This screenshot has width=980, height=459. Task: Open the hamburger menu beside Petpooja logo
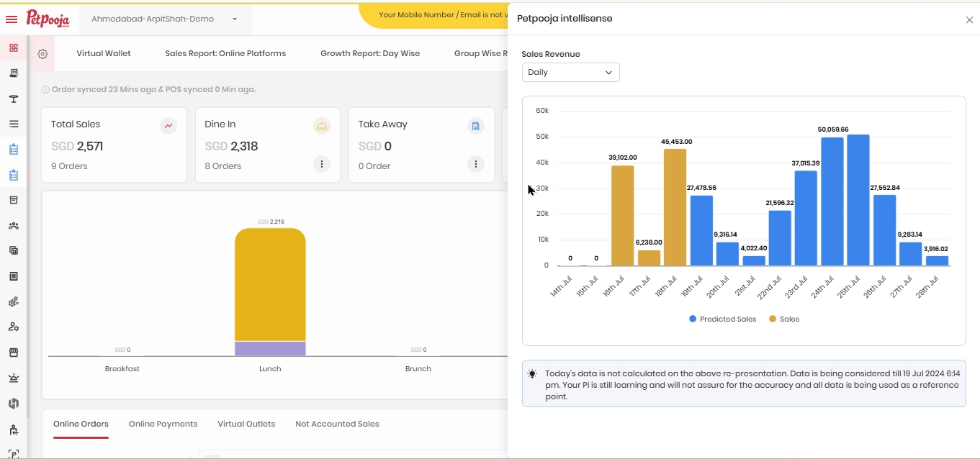coord(12,19)
